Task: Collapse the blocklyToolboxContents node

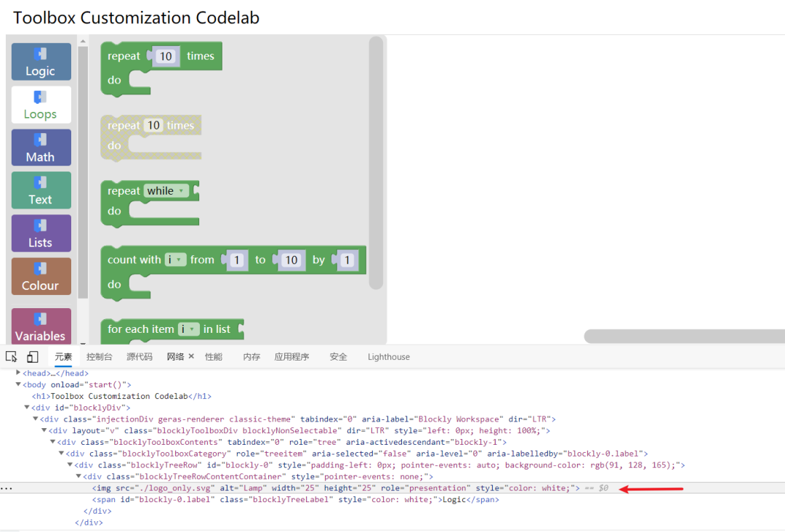Action: (52, 442)
